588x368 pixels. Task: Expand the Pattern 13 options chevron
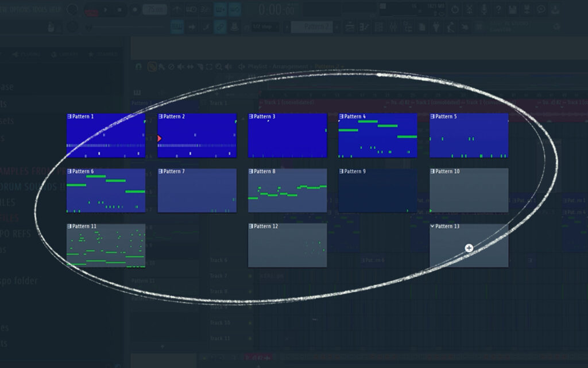(432, 226)
